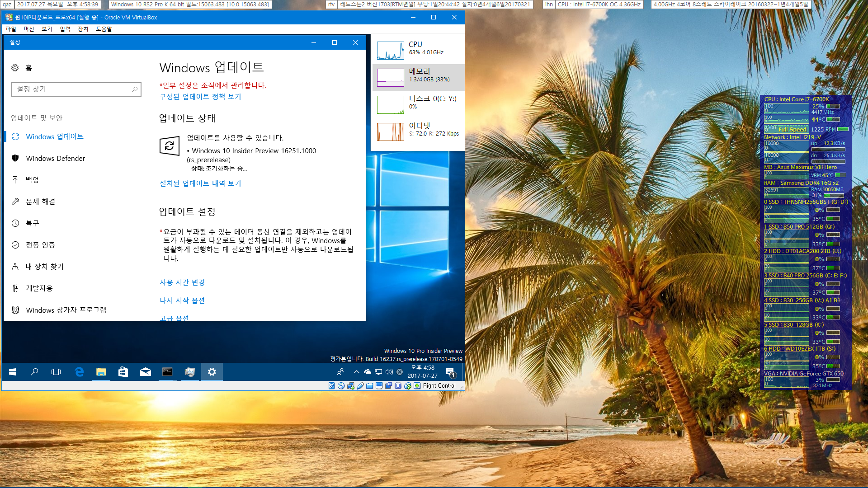The width and height of the screenshot is (868, 488).
Task: Click VirtualBox shared folders status icon
Action: [370, 385]
